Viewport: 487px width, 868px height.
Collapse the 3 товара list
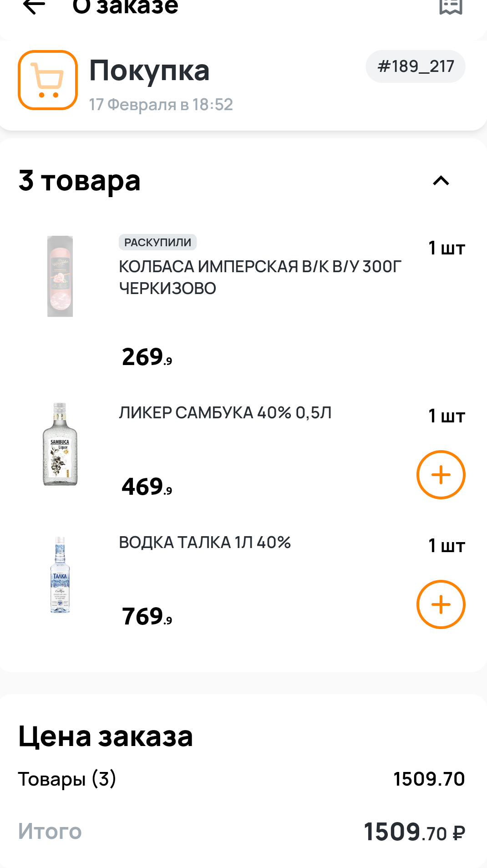tap(441, 181)
